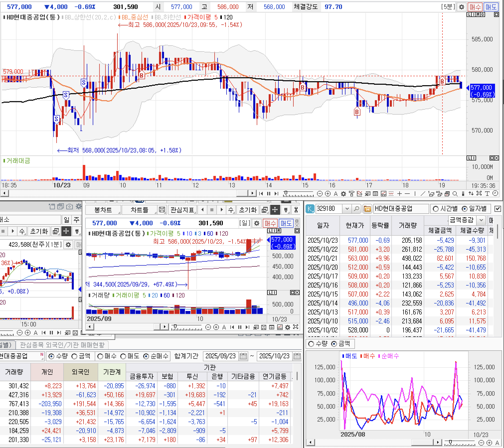Select the 시간별 radio button
Viewport: 504px width, 448px height.
tap(436, 209)
